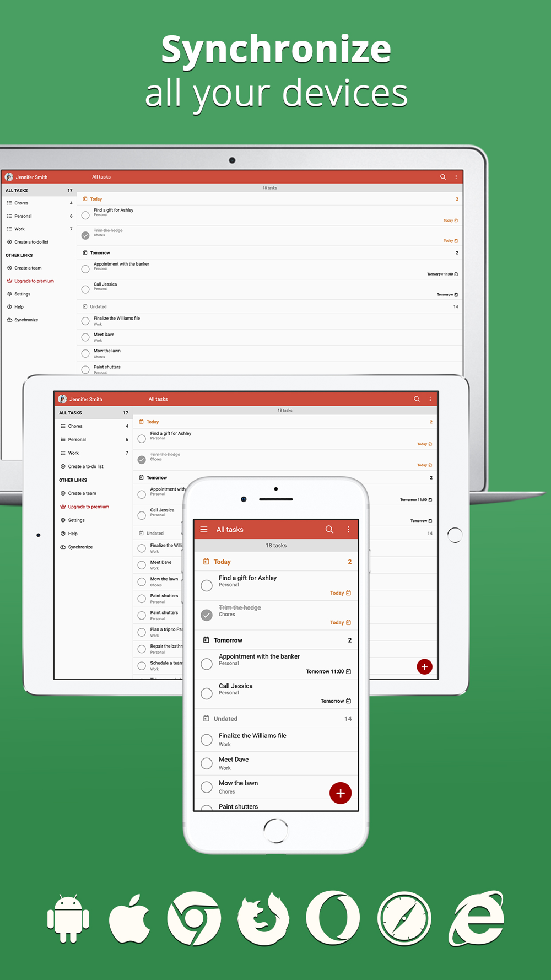Tap the phone's round home button
The width and height of the screenshot is (551, 980).
275,831
